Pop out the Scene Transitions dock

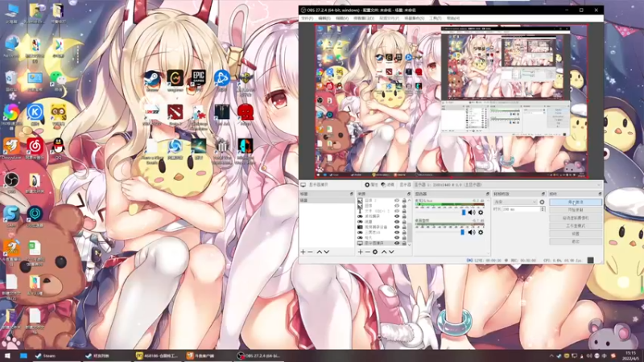coord(543,194)
